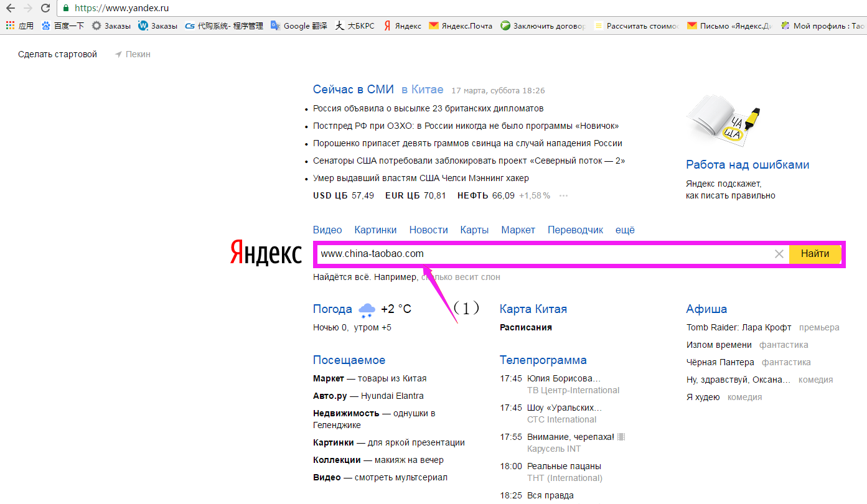The width and height of the screenshot is (867, 504).
Task: Click Сделать стартовой link
Action: point(58,54)
